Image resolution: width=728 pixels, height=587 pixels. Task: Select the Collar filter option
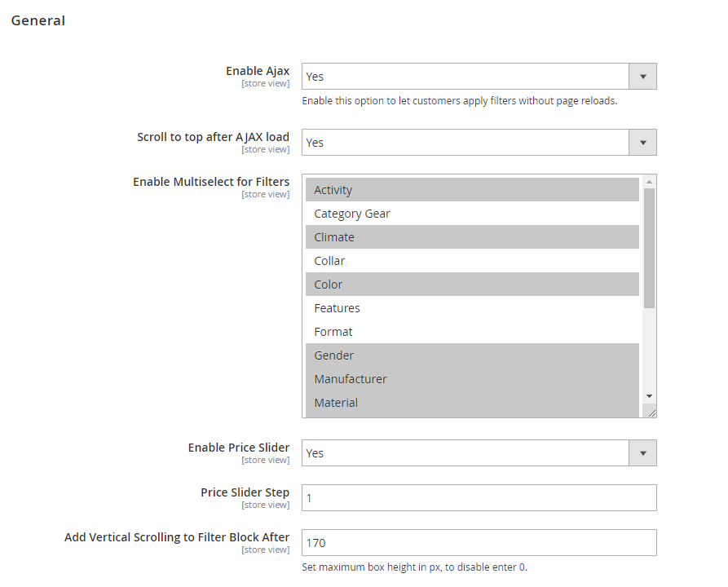472,261
